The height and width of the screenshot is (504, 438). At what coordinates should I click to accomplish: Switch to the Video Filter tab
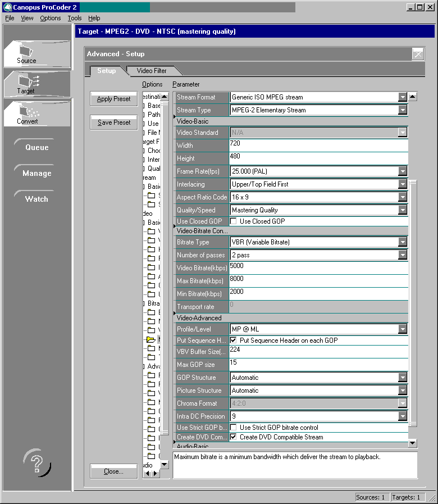pyautogui.click(x=152, y=71)
